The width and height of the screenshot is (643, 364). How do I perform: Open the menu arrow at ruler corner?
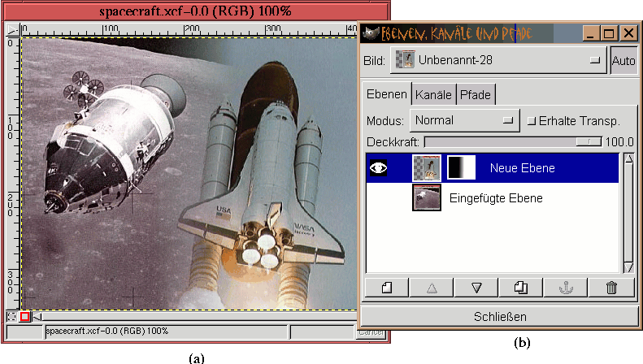tap(12, 29)
